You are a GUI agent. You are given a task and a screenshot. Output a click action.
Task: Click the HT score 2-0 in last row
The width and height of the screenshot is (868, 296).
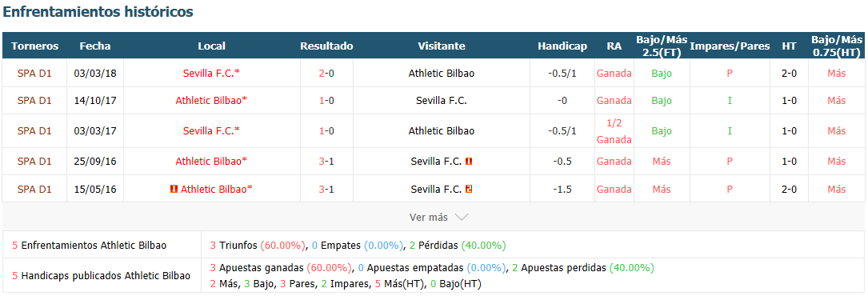tap(789, 190)
